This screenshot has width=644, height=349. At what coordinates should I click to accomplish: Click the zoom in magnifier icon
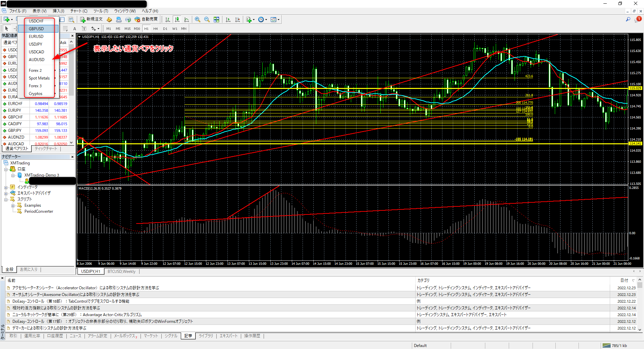(x=198, y=19)
